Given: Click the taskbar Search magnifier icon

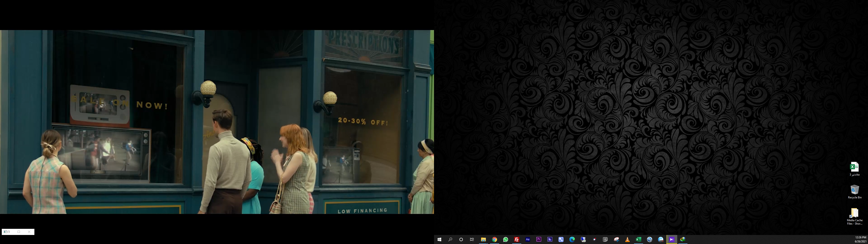Looking at the screenshot, I should pyautogui.click(x=450, y=239).
